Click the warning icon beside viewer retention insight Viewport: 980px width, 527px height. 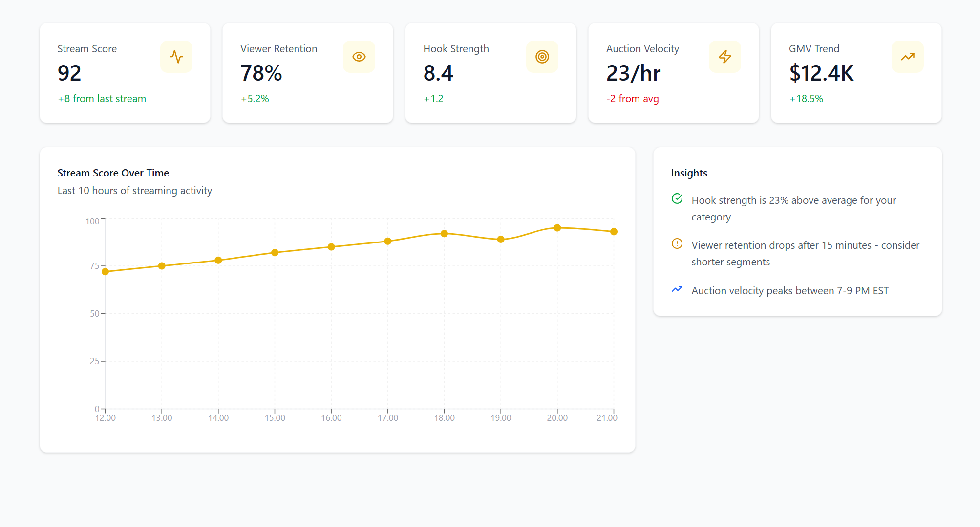point(677,244)
